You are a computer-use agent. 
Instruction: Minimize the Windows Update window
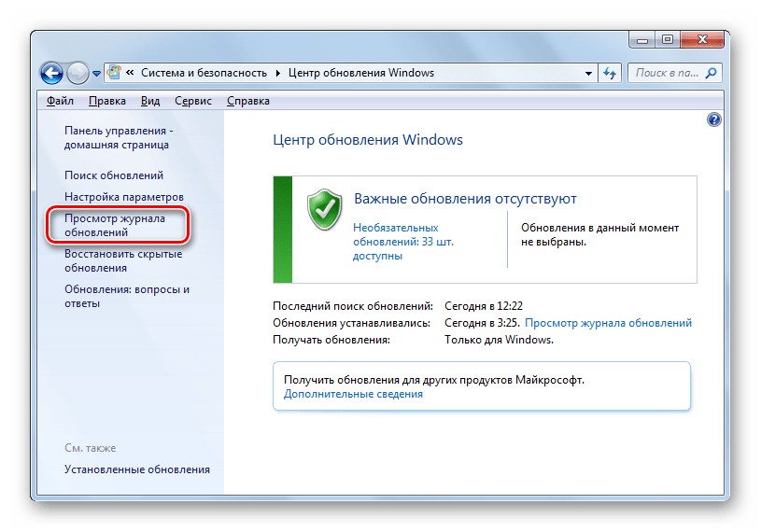[x=641, y=40]
